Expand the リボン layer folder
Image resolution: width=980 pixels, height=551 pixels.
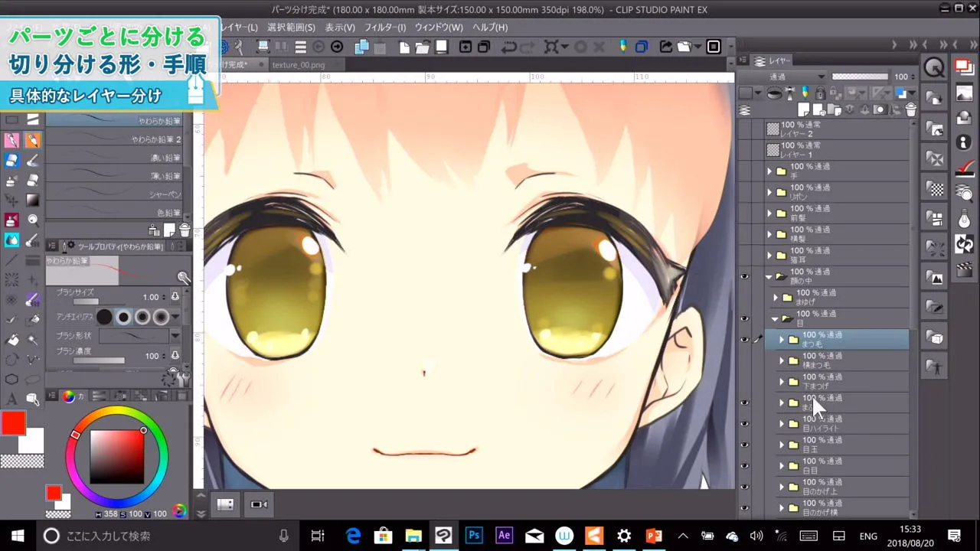[x=769, y=192]
